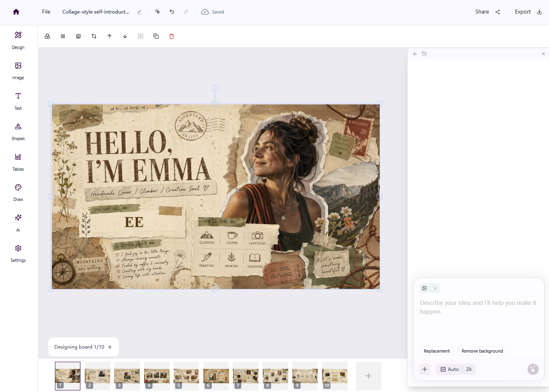Close the AI assistant panel
The width and height of the screenshot is (549, 392).
(x=543, y=54)
